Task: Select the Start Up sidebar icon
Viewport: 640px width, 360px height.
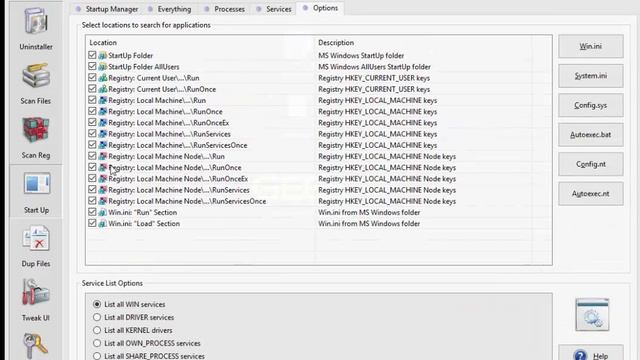Action: pyautogui.click(x=36, y=184)
